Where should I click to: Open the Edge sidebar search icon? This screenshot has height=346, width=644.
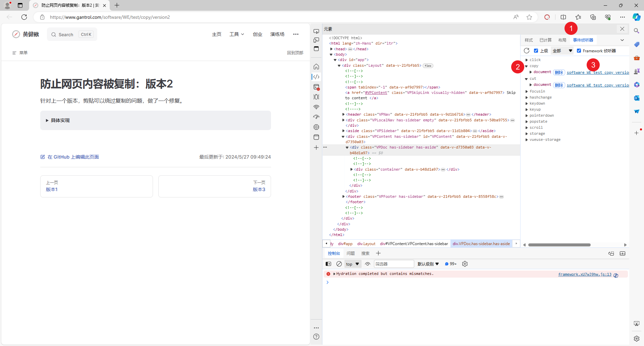636,31
